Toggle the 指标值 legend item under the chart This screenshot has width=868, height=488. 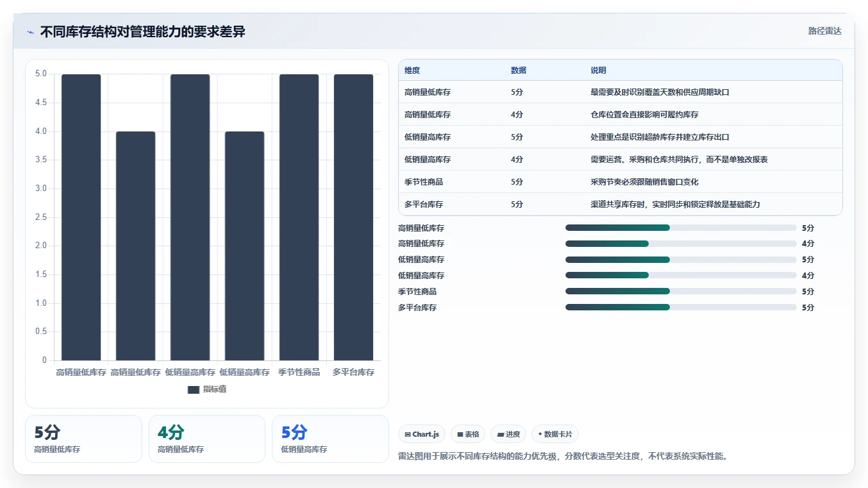(x=207, y=389)
